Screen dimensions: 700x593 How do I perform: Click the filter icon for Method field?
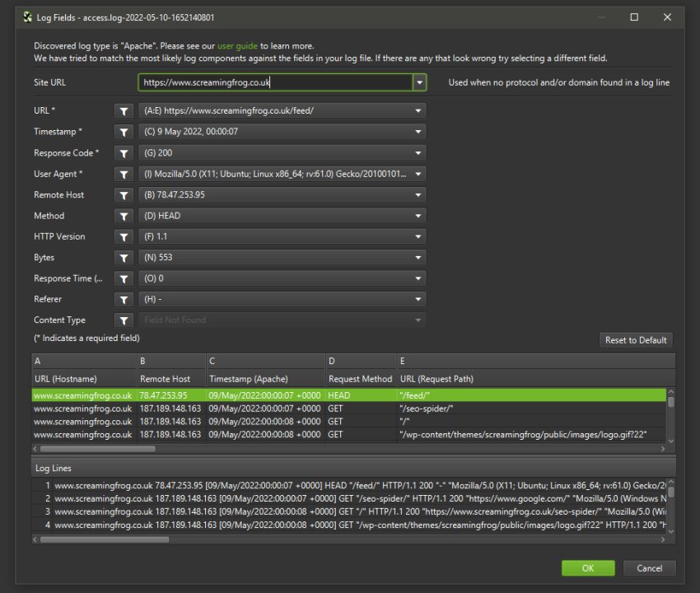[x=124, y=216]
